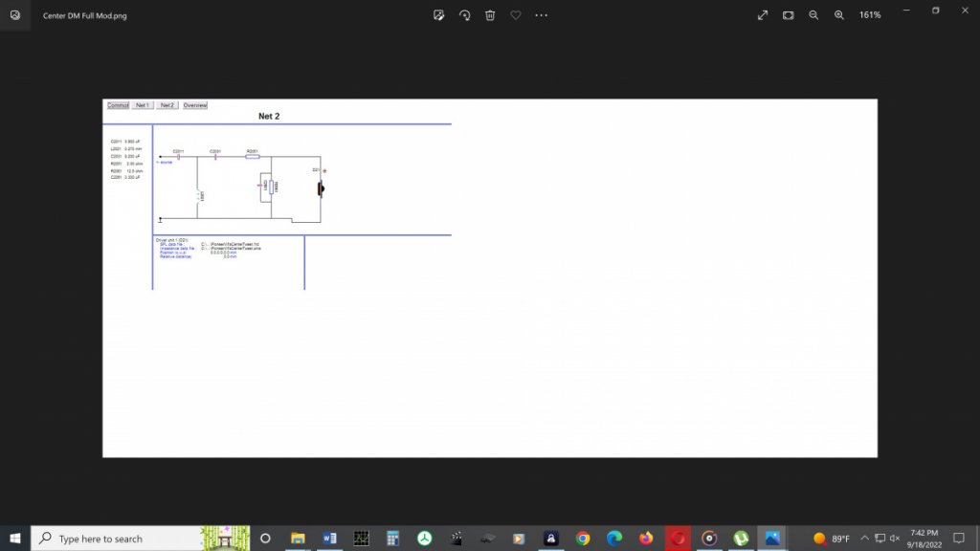This screenshot has height=551, width=980.
Task: Open the muted volume tray icon
Action: [895, 538]
